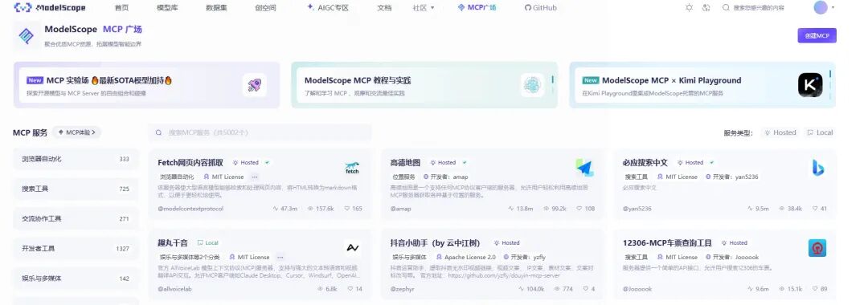Image resolution: width=868 pixels, height=305 pixels.
Task: Open the 必应搜索中文 card title
Action: pyautogui.click(x=645, y=162)
